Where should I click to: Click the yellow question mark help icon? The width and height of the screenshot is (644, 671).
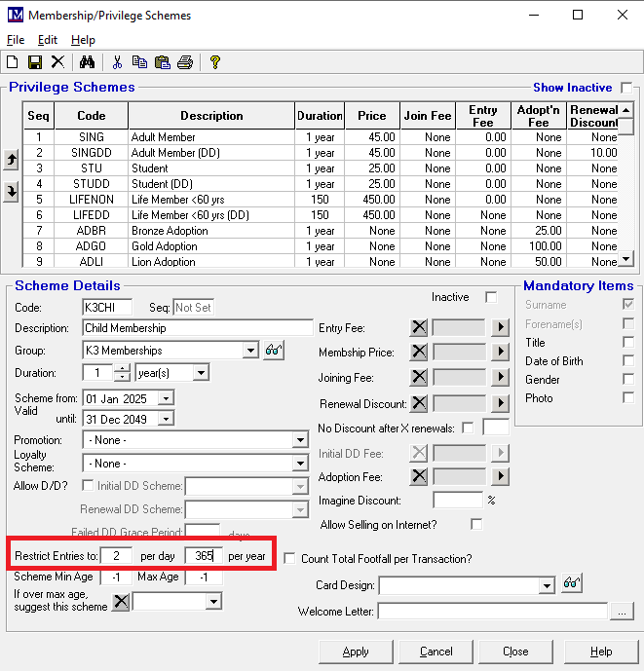tap(215, 62)
